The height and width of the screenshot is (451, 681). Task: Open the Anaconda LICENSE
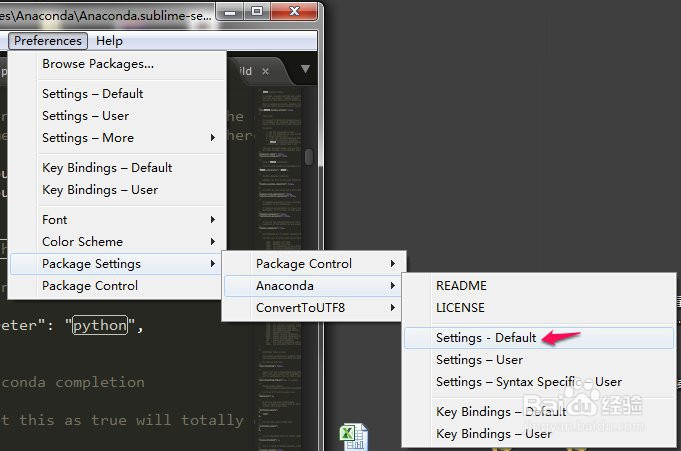tap(539, 308)
